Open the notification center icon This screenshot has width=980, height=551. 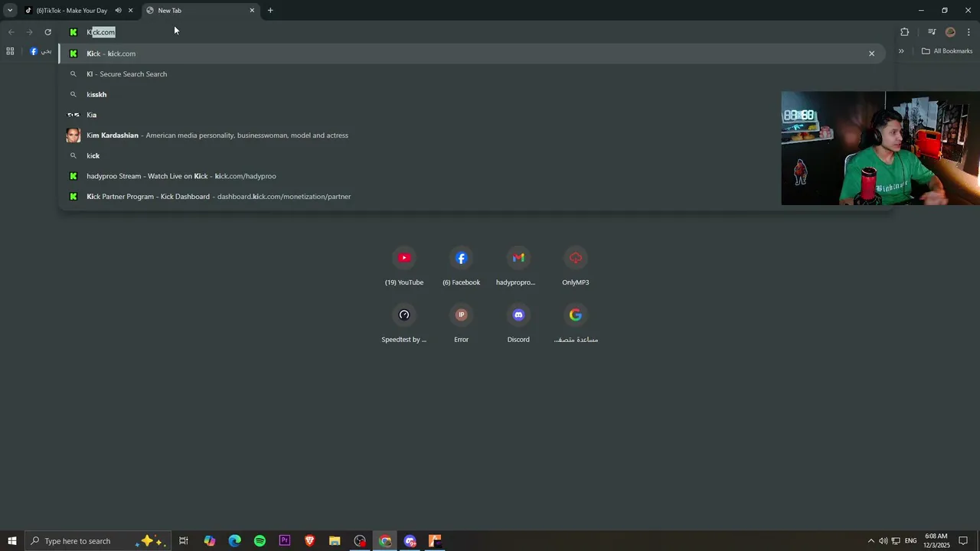click(964, 541)
